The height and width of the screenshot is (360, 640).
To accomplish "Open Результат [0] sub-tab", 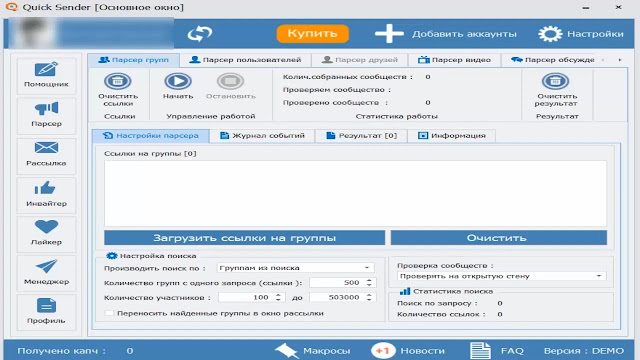I will pyautogui.click(x=361, y=136).
